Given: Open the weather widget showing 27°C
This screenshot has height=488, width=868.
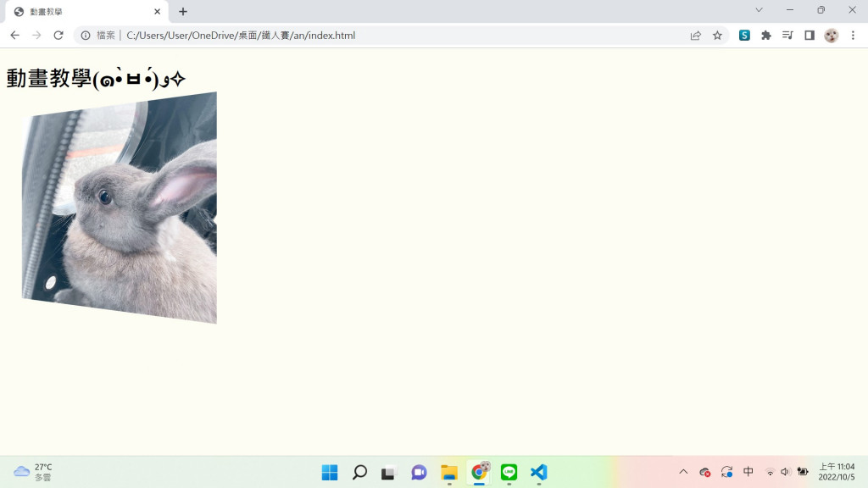Looking at the screenshot, I should pos(33,472).
